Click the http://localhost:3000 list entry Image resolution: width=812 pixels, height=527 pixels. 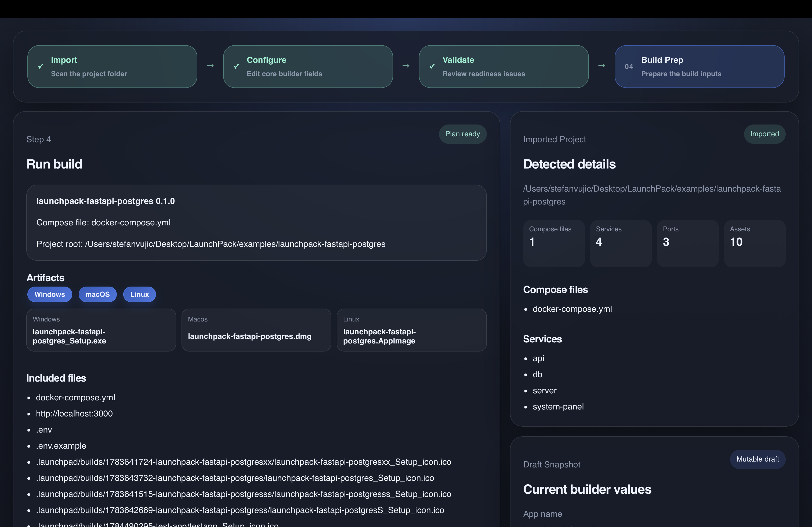point(74,413)
